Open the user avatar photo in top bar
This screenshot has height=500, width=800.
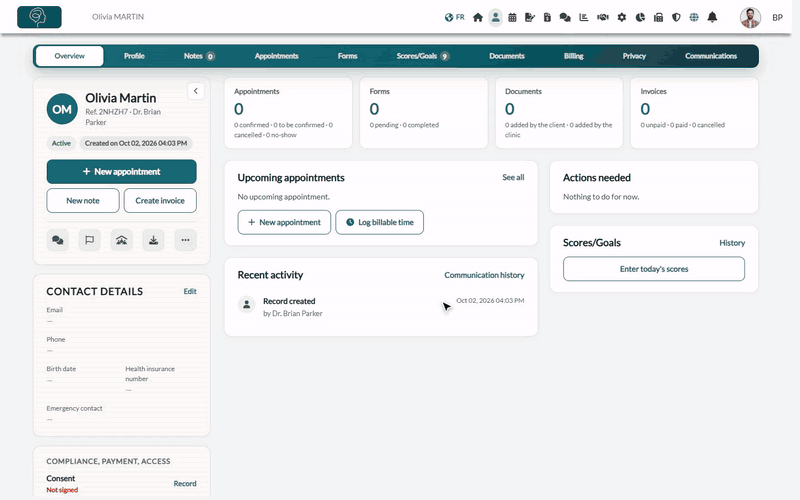(750, 17)
